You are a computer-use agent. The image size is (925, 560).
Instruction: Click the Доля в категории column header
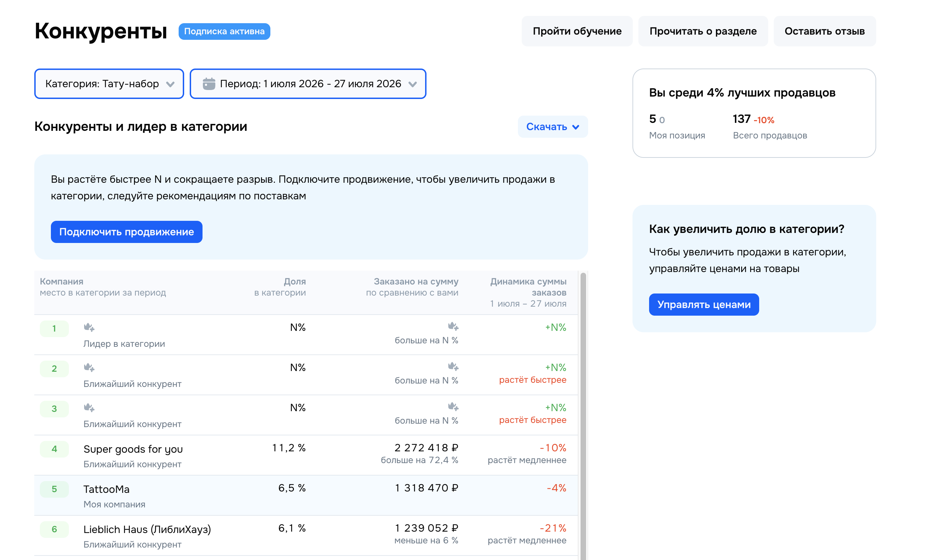280,287
